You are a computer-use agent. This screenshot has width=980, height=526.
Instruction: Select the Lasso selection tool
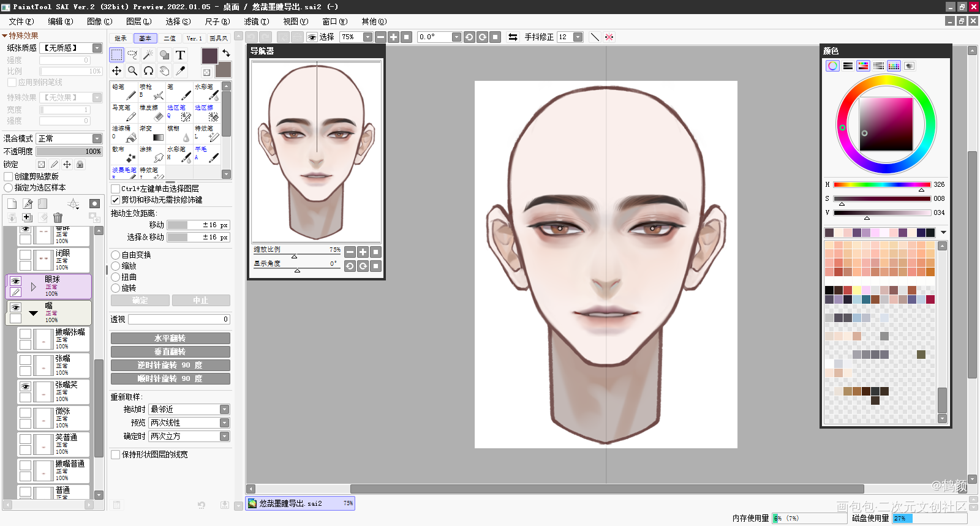click(x=132, y=55)
